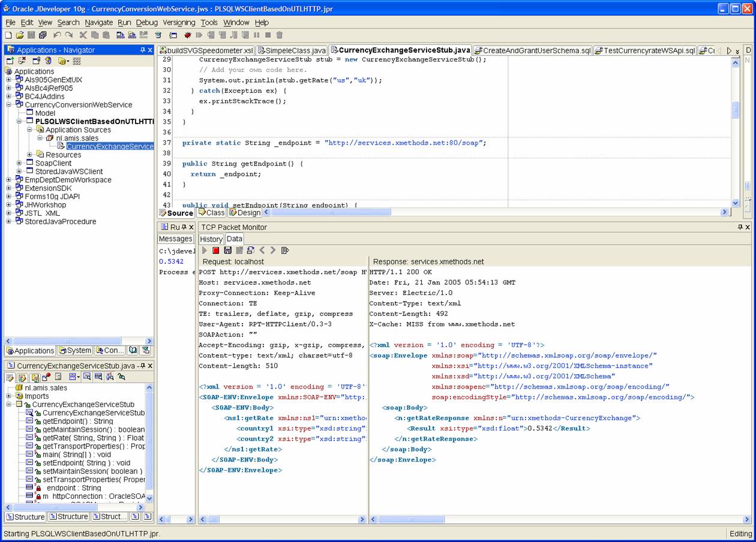Click the new application icon in Navigator toolbar
This screenshot has height=542, width=756.
10,61
